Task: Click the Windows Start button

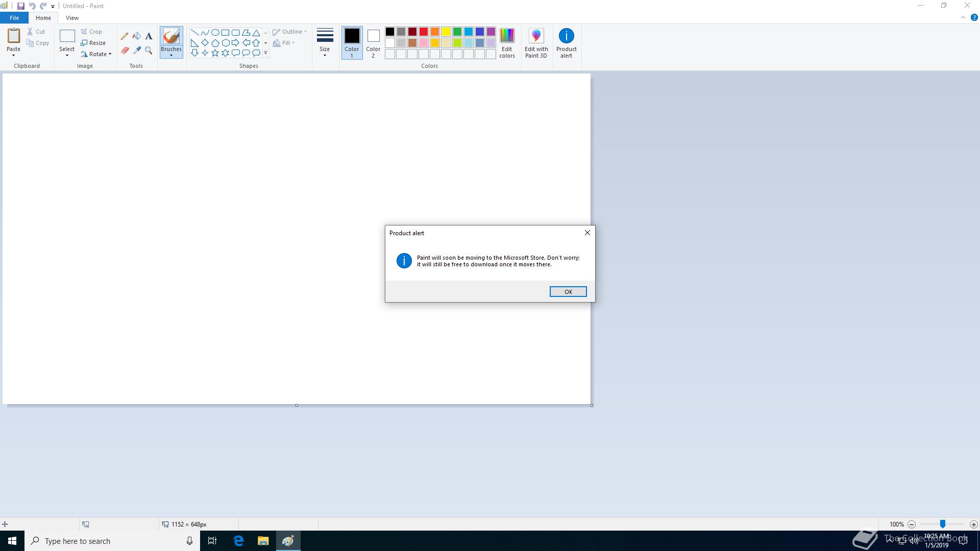Action: point(12,541)
